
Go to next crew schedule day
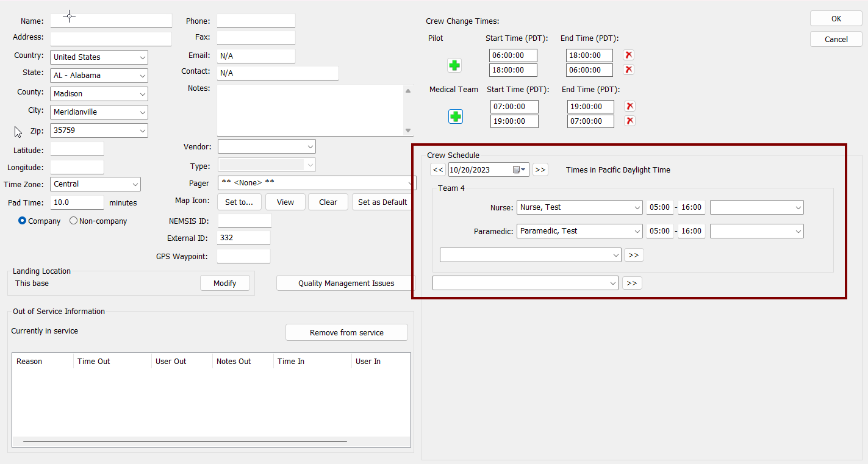[540, 170]
